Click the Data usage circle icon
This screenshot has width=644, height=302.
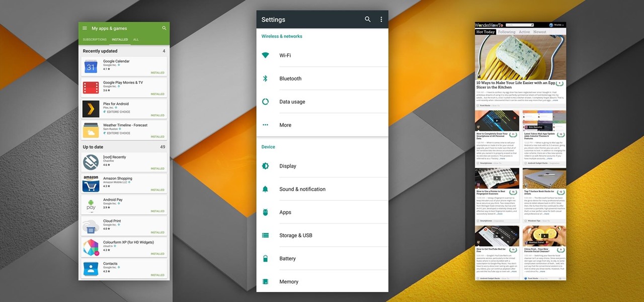coord(265,102)
